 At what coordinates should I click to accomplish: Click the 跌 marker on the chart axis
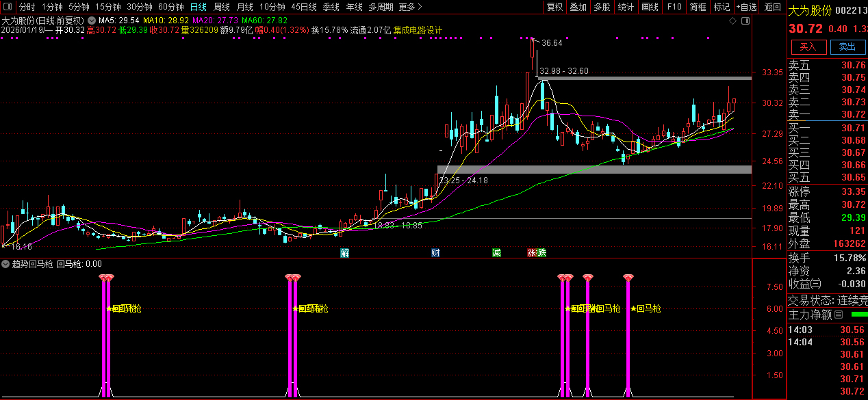pos(541,253)
